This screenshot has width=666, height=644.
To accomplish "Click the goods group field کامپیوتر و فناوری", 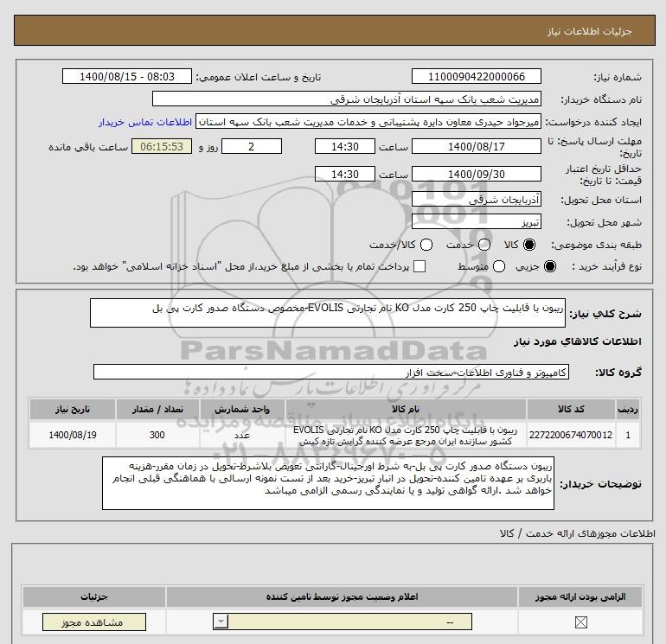I will [331, 372].
